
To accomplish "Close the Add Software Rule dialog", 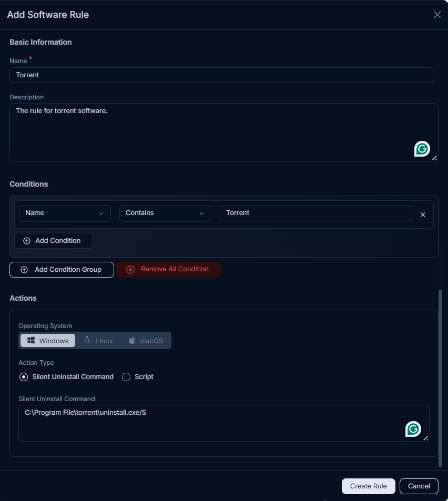I will pyautogui.click(x=437, y=15).
